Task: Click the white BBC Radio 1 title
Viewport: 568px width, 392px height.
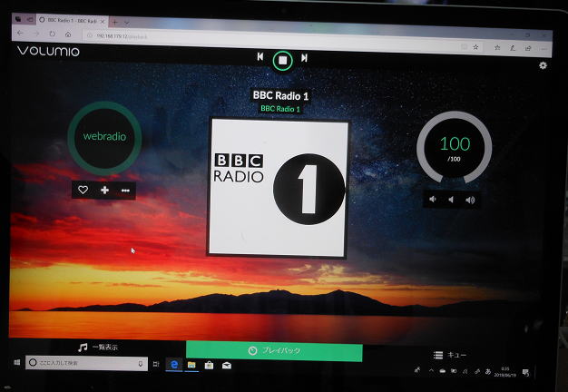Action: [x=280, y=96]
